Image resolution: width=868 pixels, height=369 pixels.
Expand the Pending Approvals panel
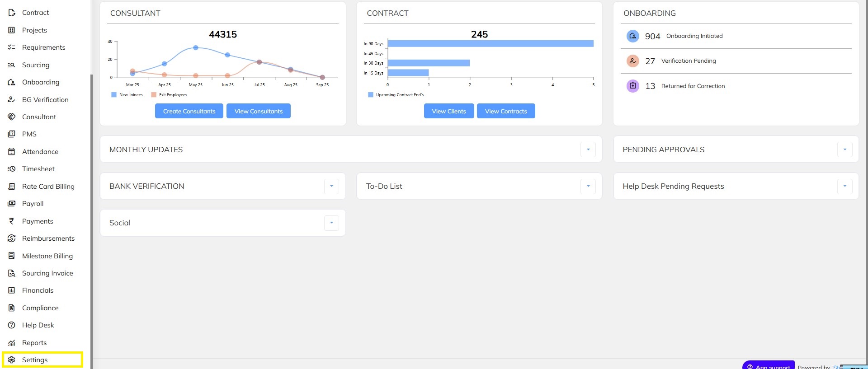coord(844,149)
